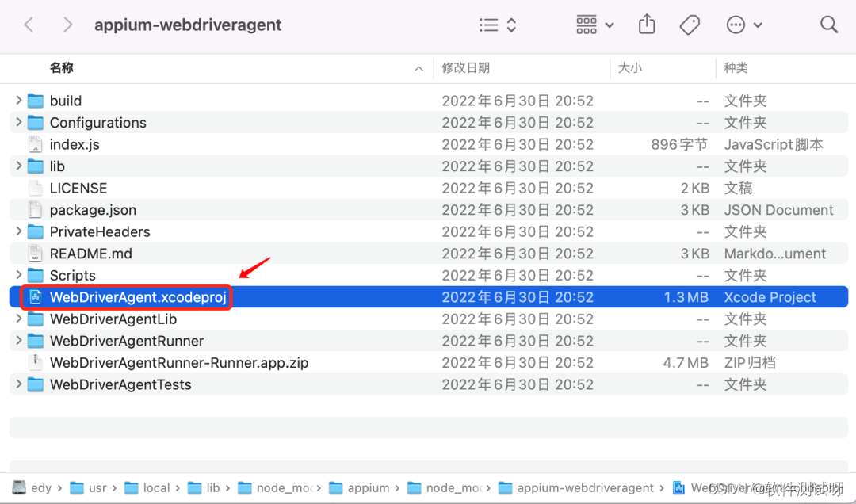Screen dimensions: 856x504
Task: Select the WebDriverAgentRunner-Runner.app.zip file name
Action: [x=179, y=363]
